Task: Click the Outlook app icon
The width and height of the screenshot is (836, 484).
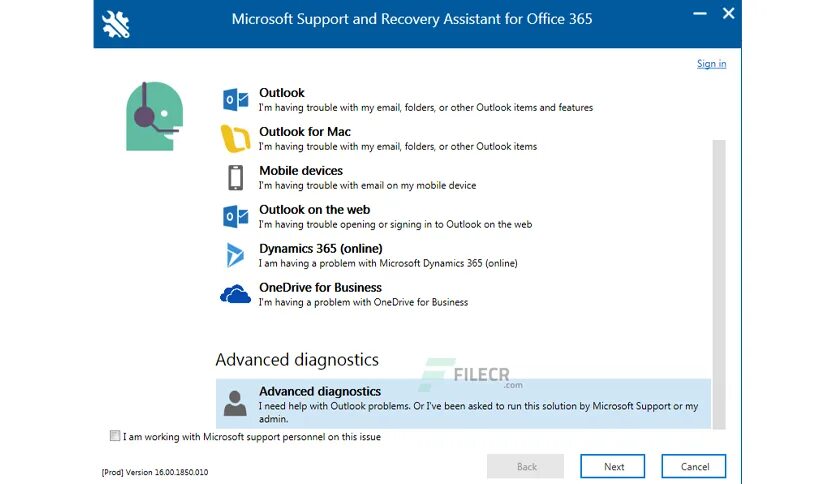Action: pos(235,100)
